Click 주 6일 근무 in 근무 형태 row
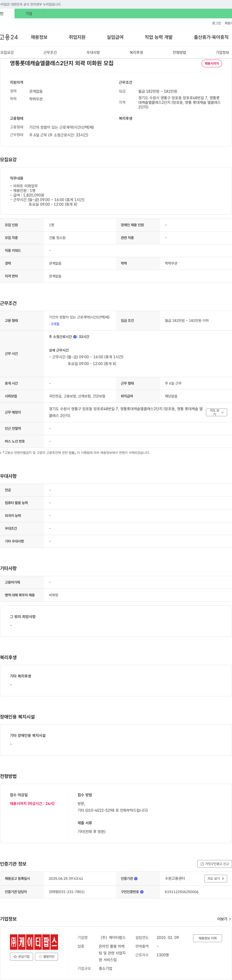The height and width of the screenshot is (980, 232). [173, 383]
